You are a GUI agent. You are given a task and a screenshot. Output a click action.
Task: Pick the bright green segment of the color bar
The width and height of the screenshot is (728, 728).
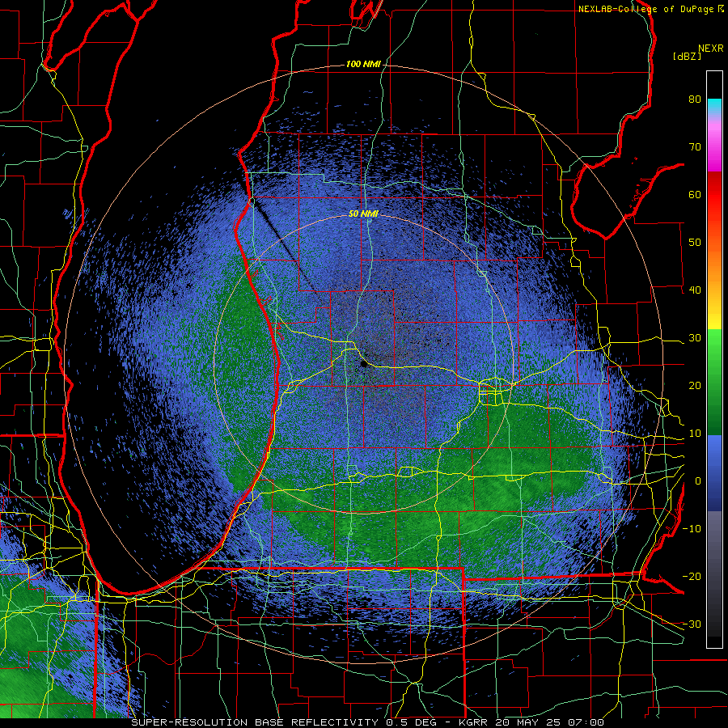click(x=714, y=348)
